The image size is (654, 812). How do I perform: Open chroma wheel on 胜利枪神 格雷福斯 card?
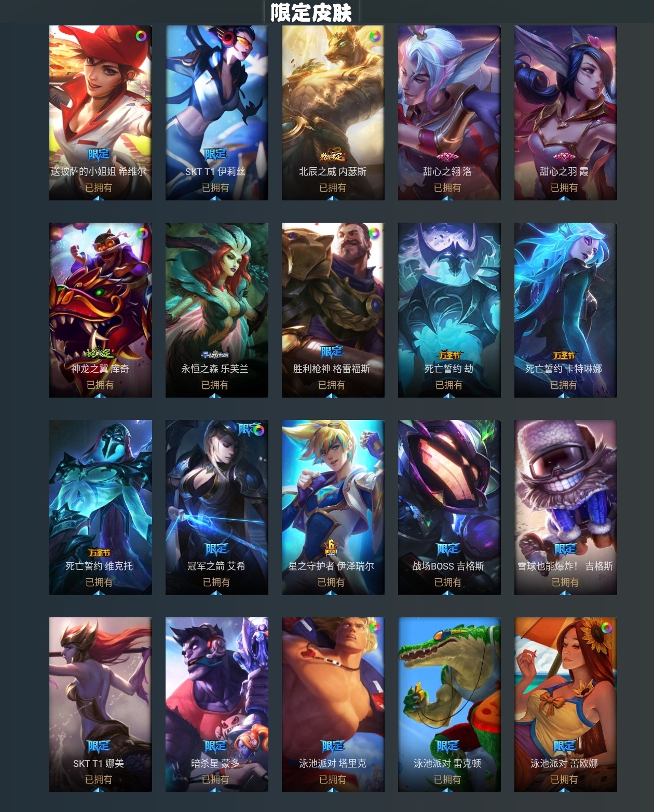374,233
